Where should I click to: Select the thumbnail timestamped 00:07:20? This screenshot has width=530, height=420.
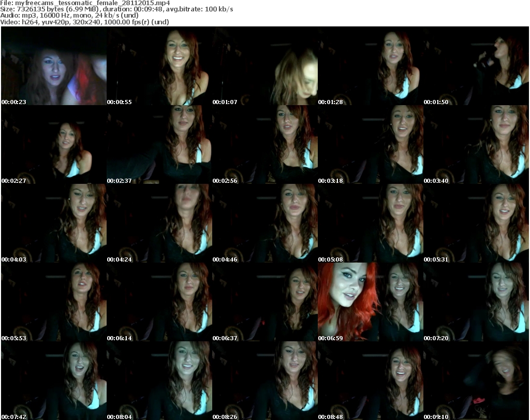coord(476,301)
